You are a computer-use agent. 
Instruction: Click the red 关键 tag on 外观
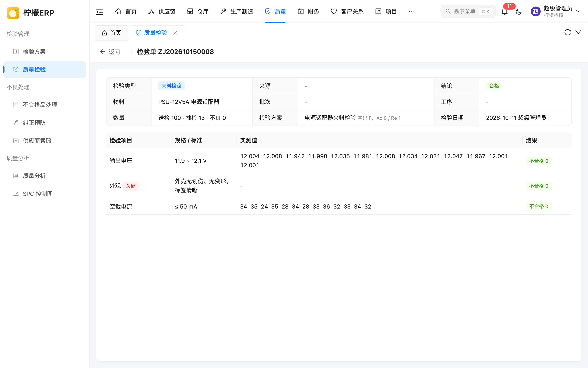[x=130, y=186]
